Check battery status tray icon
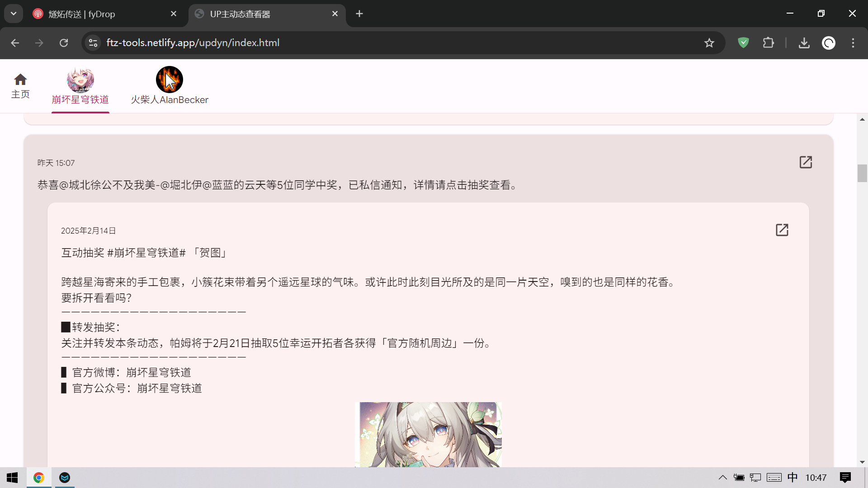Viewport: 868px width, 488px height. pos(739,478)
